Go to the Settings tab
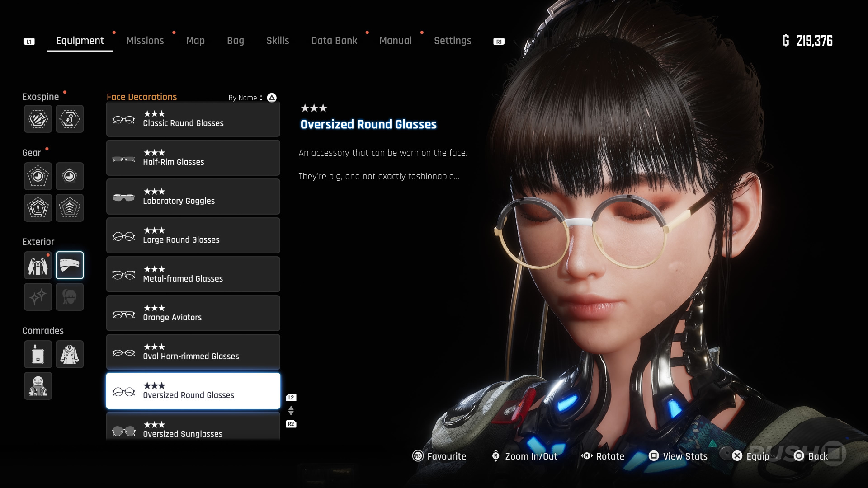The width and height of the screenshot is (868, 488). pos(453,41)
